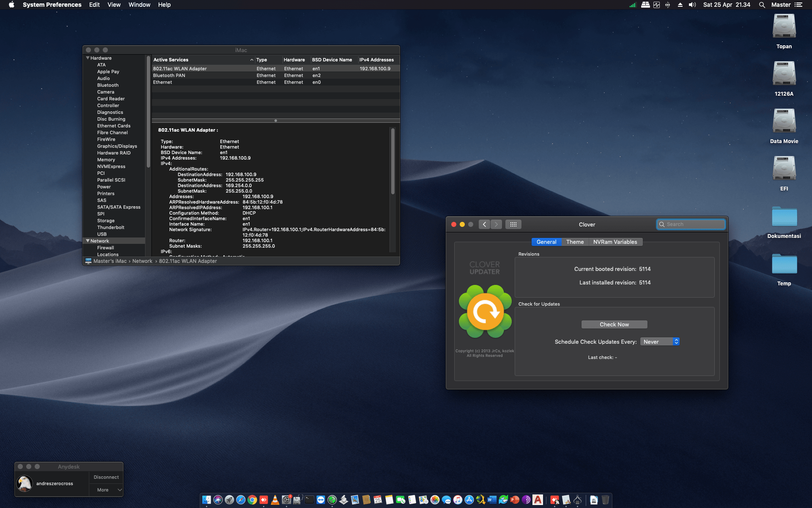Viewport: 812px width, 508px height.
Task: Click the Search field in Clover window
Action: 691,224
